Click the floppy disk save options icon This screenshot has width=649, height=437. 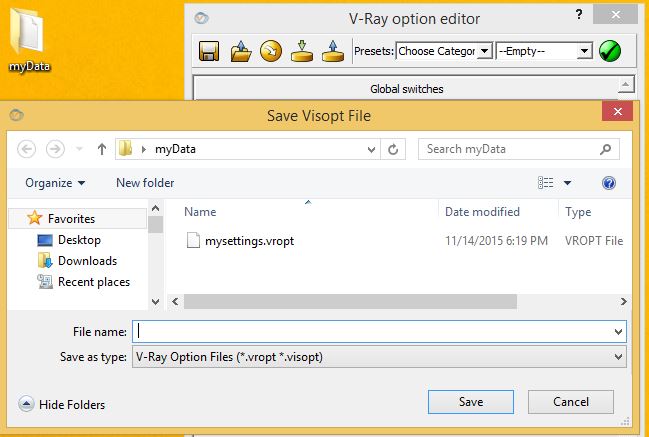[209, 51]
